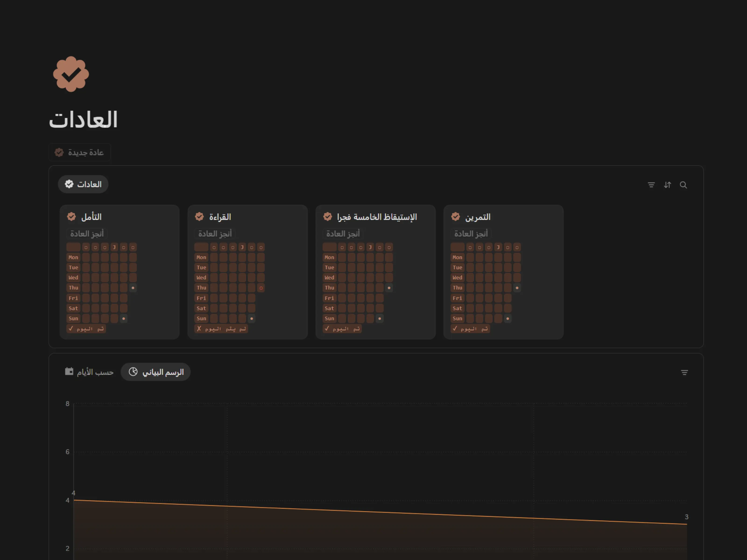Click badge icon on القراءة card

199,217
